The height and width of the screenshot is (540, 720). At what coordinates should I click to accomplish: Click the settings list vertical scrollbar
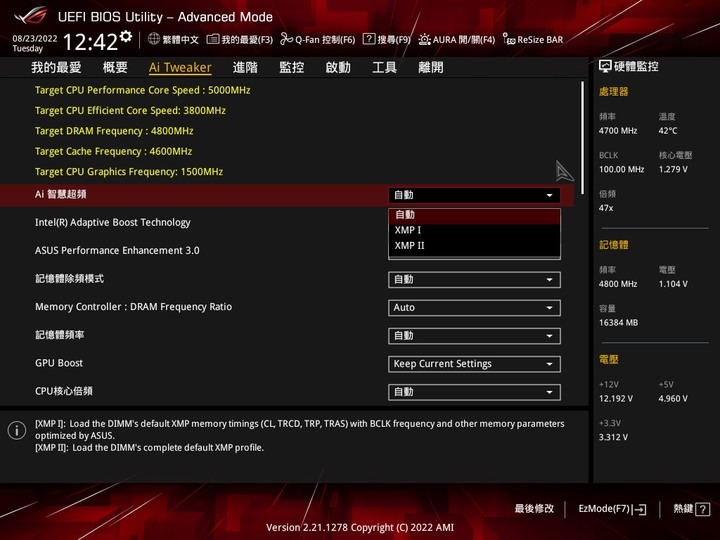point(582,137)
